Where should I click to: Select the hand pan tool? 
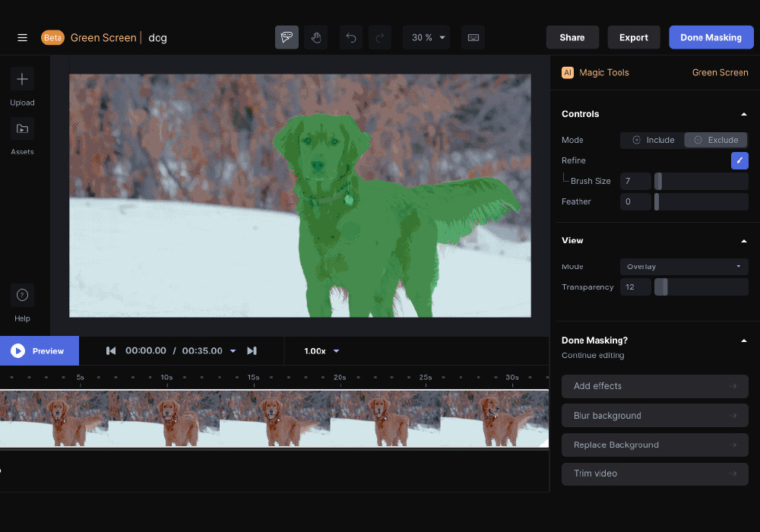point(316,37)
